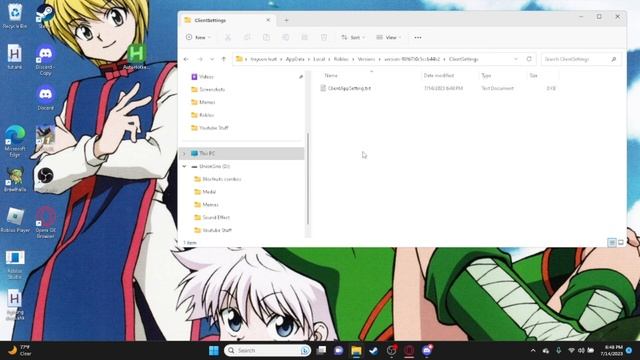Select the ClientSettings window tab
Image resolution: width=640 pixels, height=360 pixels.
point(227,20)
